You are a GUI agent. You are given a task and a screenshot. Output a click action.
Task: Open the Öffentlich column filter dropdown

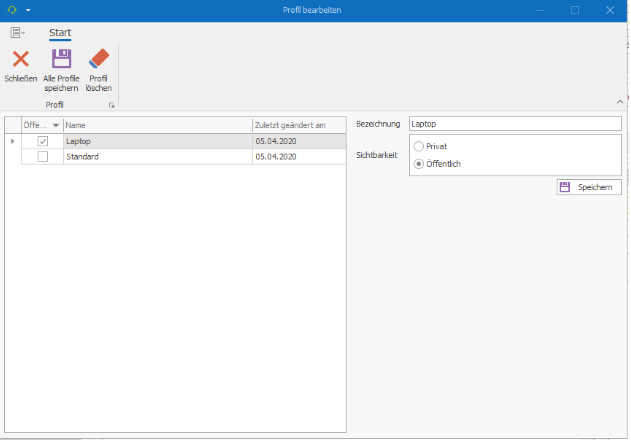click(56, 125)
